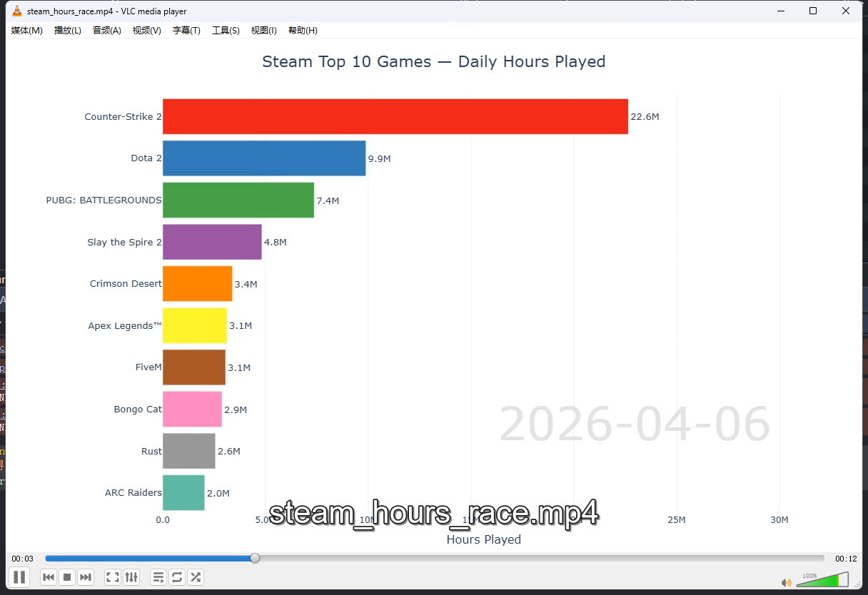Click the 3.4M value label
This screenshot has width=868, height=595.
coord(246,284)
